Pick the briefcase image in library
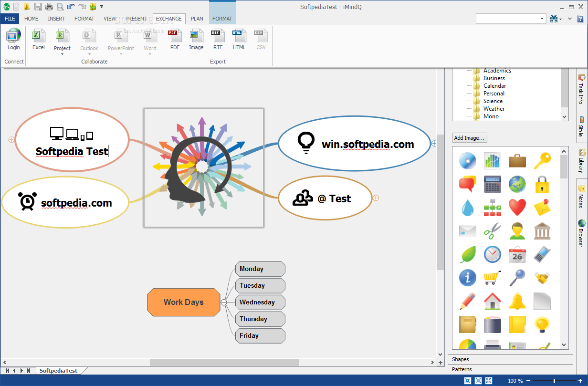This screenshot has width=588, height=386. tap(517, 160)
